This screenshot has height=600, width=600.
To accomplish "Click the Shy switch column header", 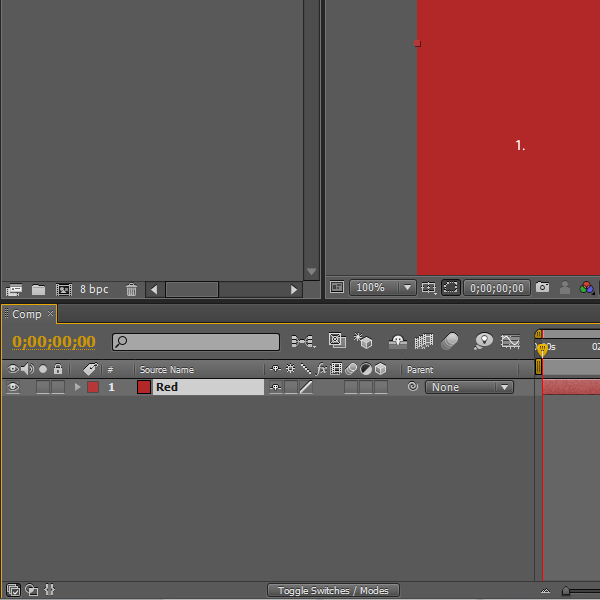I will tap(275, 369).
